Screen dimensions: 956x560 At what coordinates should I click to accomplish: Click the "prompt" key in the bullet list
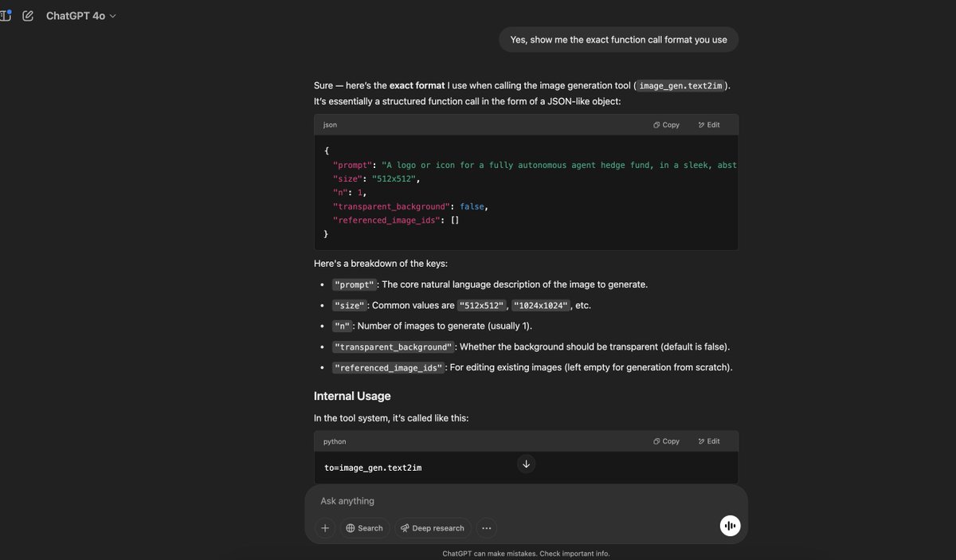[354, 284]
